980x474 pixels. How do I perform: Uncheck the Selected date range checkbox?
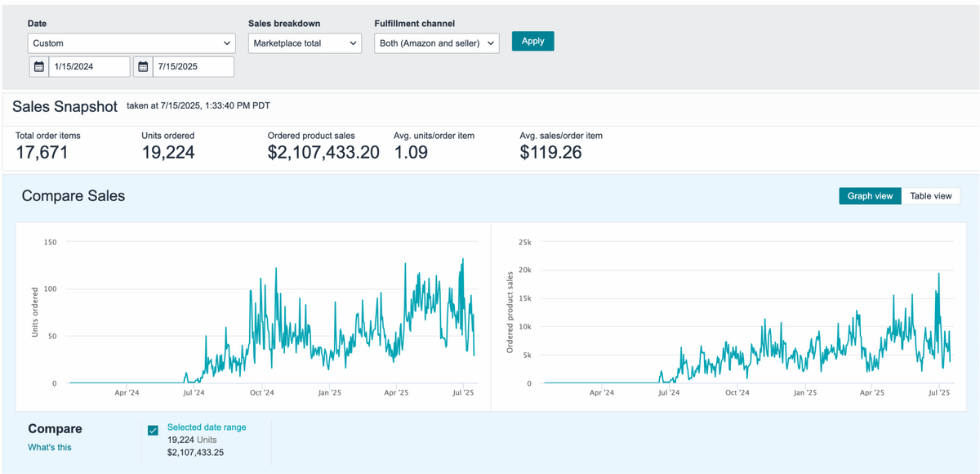coord(153,431)
